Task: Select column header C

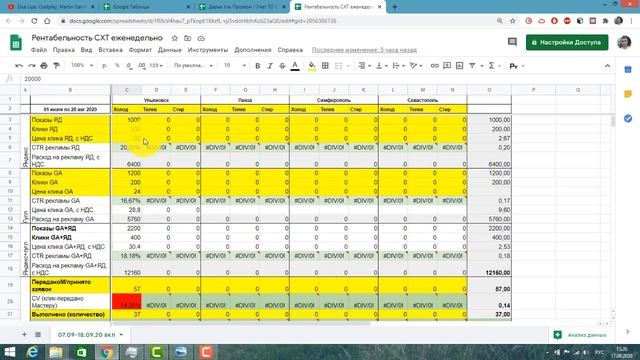Action: coord(127,90)
